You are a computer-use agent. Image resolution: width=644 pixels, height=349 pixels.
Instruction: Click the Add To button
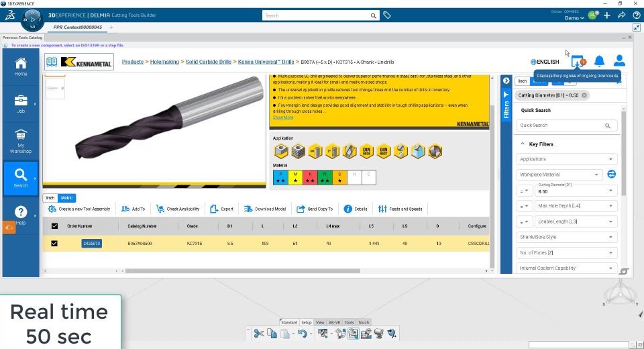(133, 209)
